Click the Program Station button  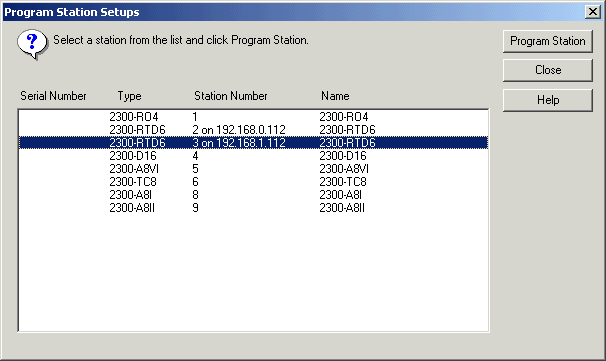point(548,41)
